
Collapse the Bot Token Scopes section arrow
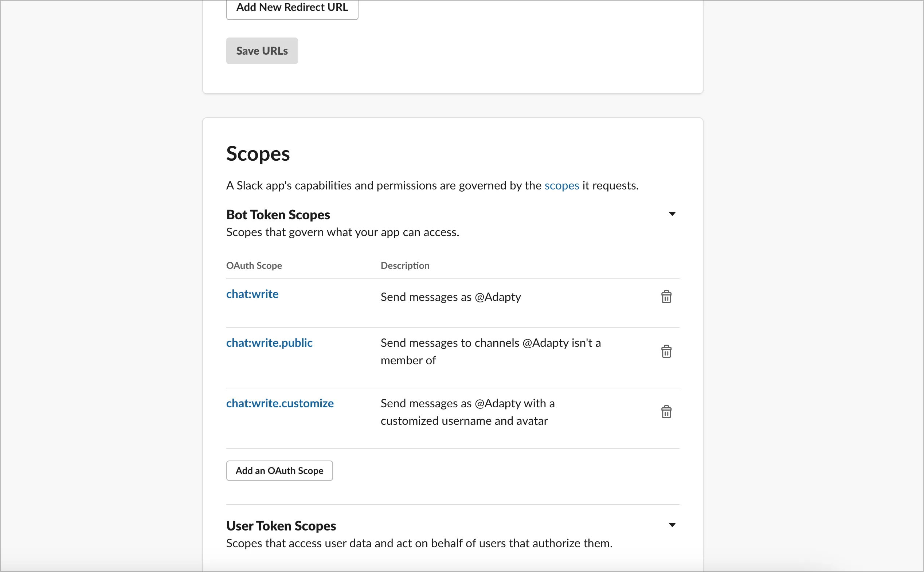tap(672, 214)
